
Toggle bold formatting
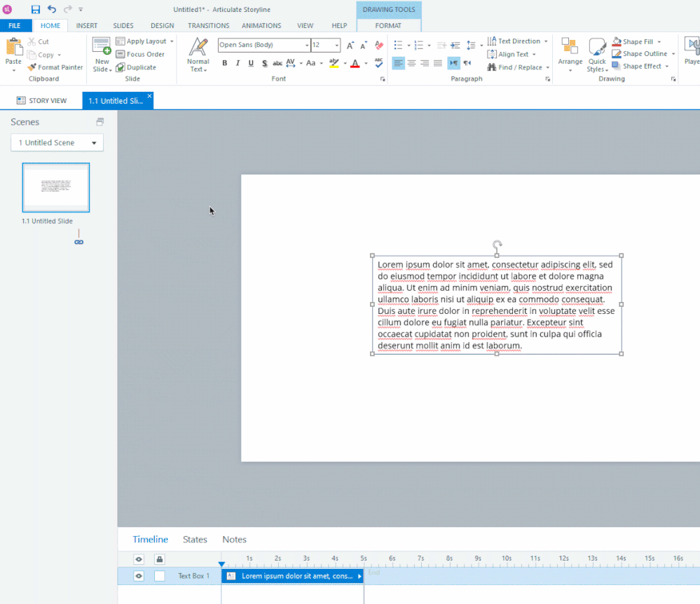[224, 63]
